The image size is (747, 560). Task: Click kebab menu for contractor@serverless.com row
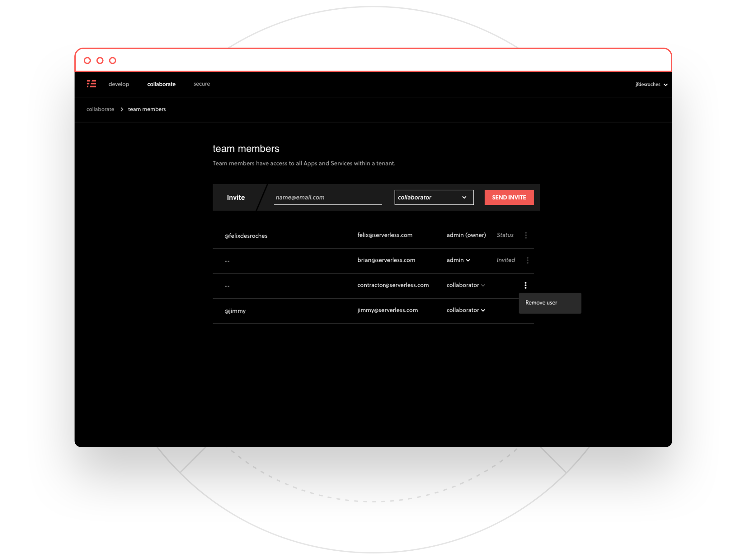525,285
